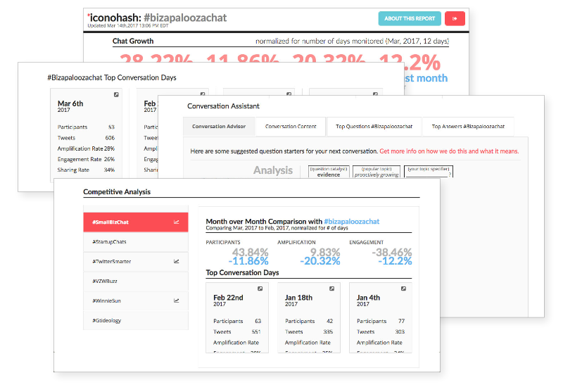Click the chart icon beside #WinnieSun
This screenshot has height=392, width=563.
tap(176, 301)
